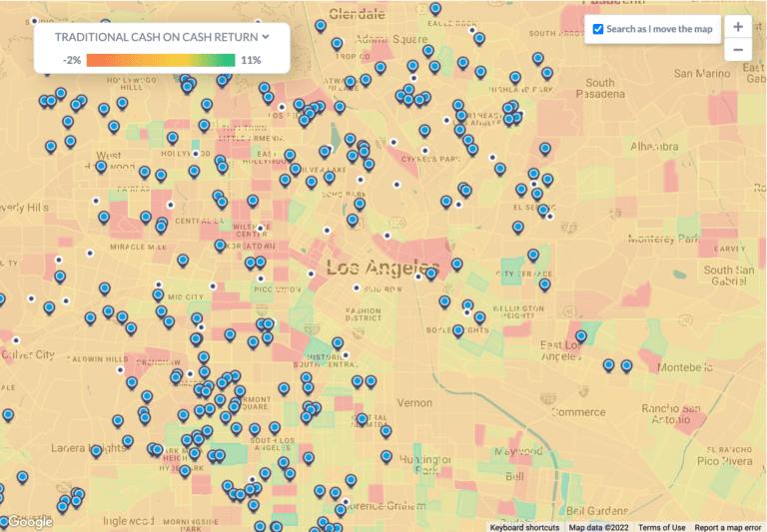Select the pin right of Glendale label
Screen dimensions: 767x532
[x=435, y=9]
